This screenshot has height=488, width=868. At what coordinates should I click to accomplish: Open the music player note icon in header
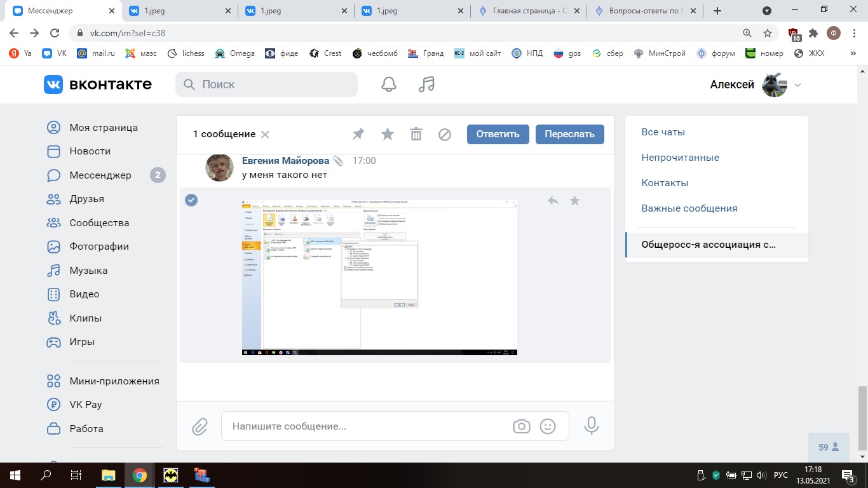[426, 85]
